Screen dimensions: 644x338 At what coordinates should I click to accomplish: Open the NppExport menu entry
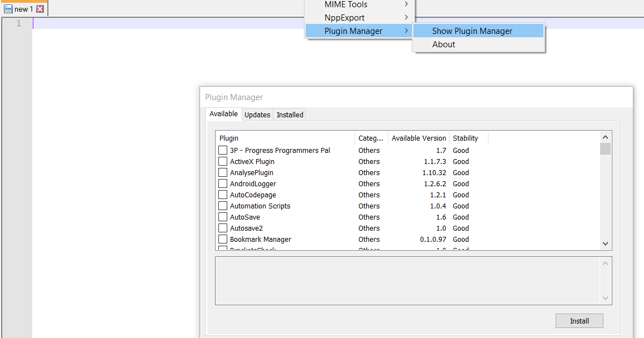coord(360,18)
